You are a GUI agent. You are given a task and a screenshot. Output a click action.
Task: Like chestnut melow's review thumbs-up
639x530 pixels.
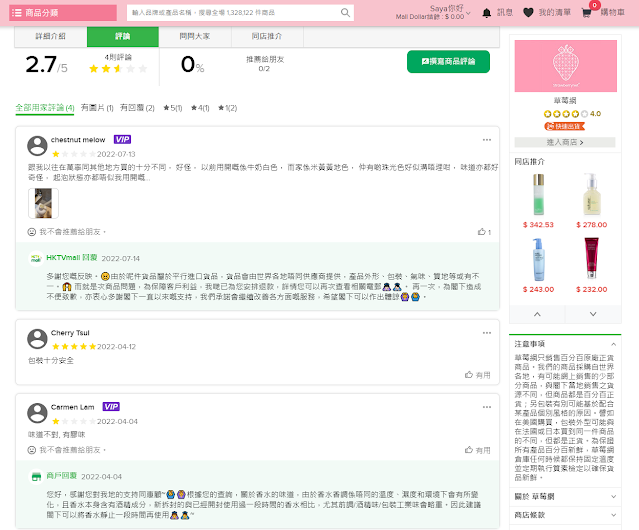pos(482,232)
